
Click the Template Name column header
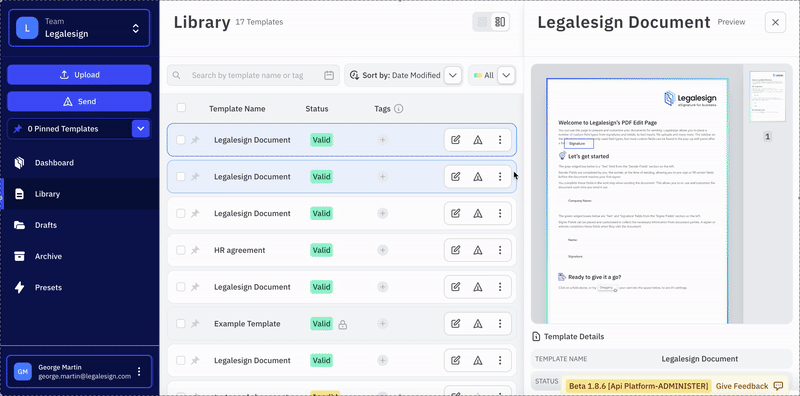[237, 109]
